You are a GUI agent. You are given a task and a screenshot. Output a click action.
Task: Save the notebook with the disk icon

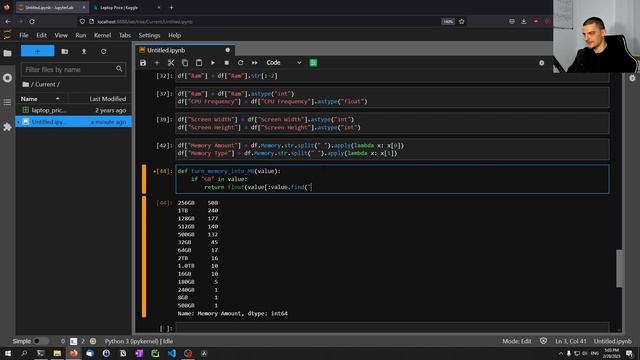click(143, 63)
